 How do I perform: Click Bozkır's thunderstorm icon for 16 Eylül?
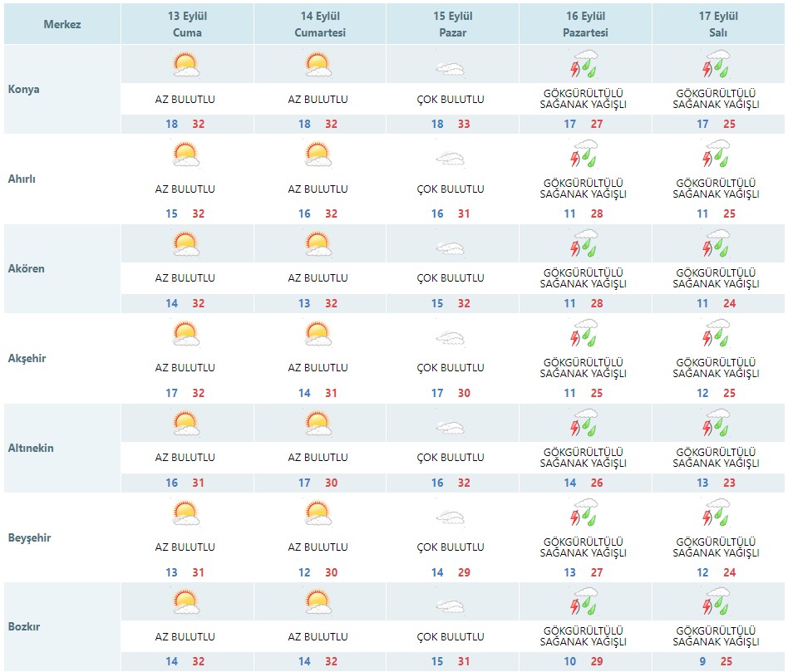pyautogui.click(x=584, y=601)
